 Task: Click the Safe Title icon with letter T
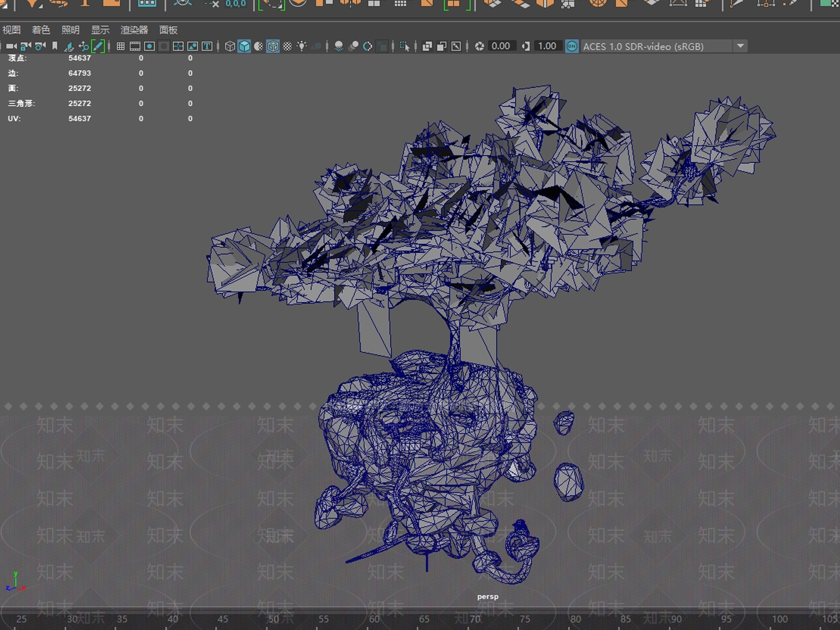207,46
